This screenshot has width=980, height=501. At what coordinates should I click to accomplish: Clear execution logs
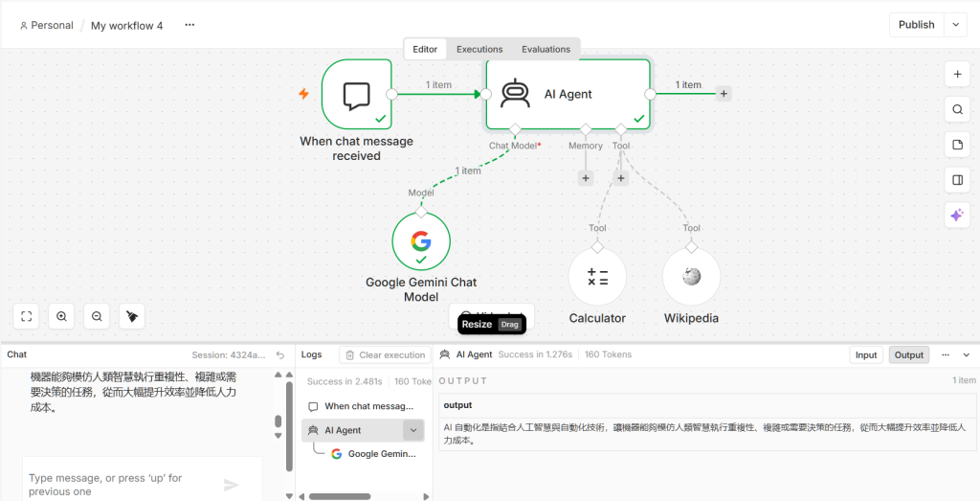tap(385, 354)
